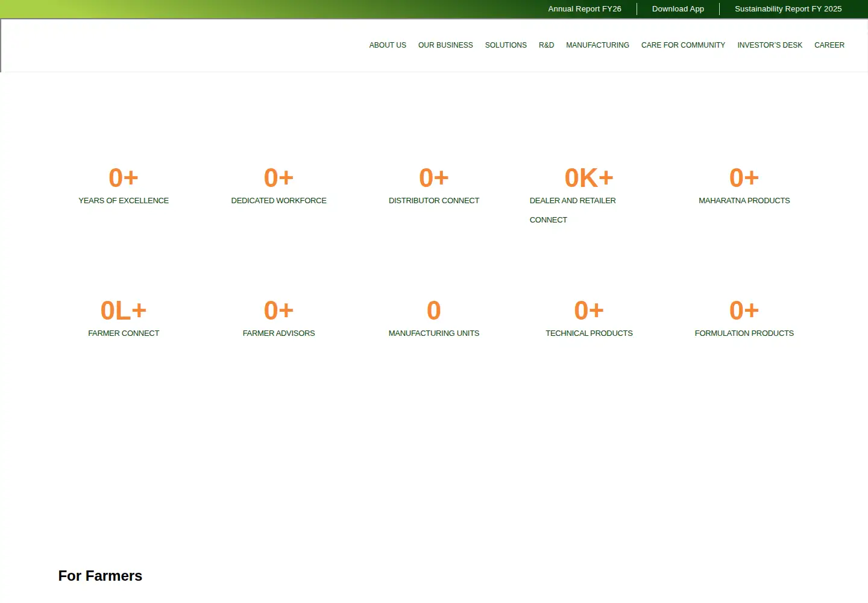
Task: Click the 0L+ farmer connect counter
Action: click(124, 311)
